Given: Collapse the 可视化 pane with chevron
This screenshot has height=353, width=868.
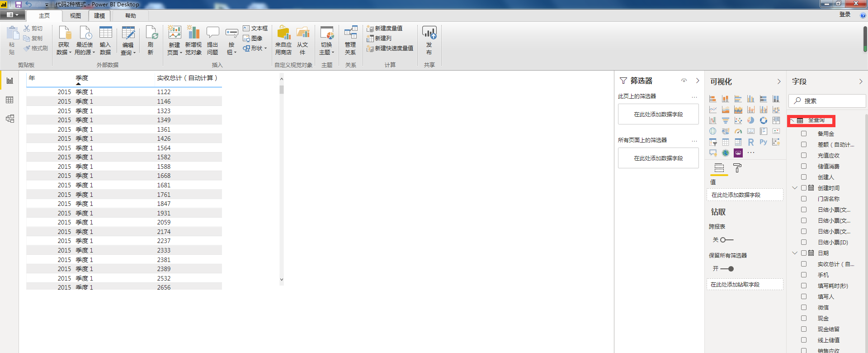Looking at the screenshot, I should 779,81.
